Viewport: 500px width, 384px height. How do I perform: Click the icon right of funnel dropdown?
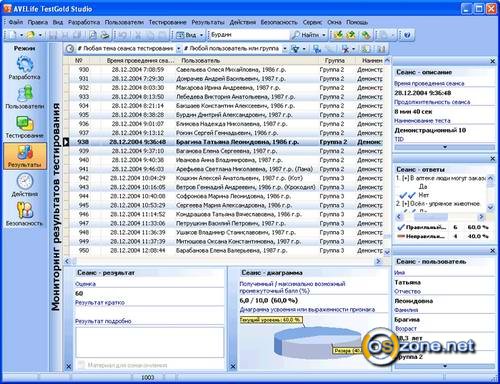pyautogui.click(x=317, y=49)
